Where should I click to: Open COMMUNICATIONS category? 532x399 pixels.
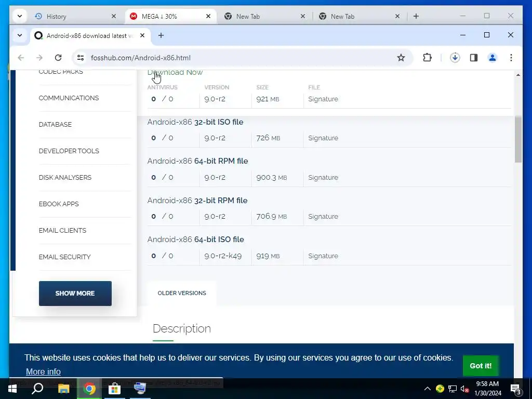[69, 98]
